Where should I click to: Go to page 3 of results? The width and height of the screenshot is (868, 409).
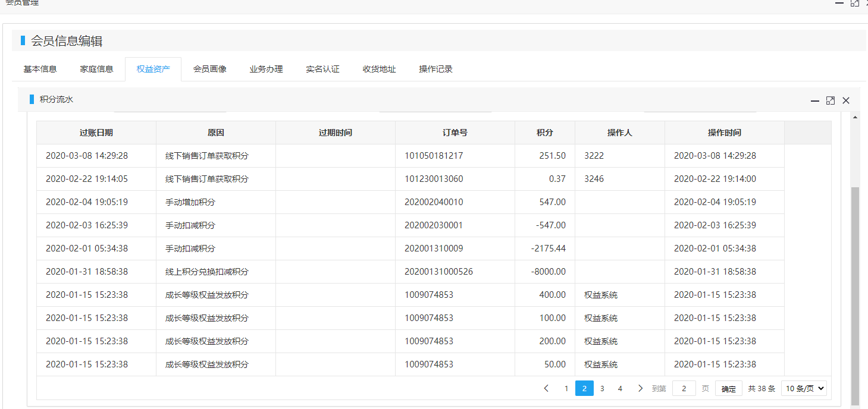[602, 388]
